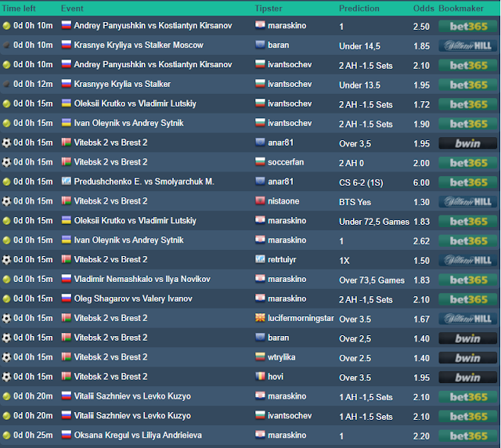This screenshot has width=501, height=448.
Task: Click the flag next to tipster nistaone
Action: pos(260,201)
